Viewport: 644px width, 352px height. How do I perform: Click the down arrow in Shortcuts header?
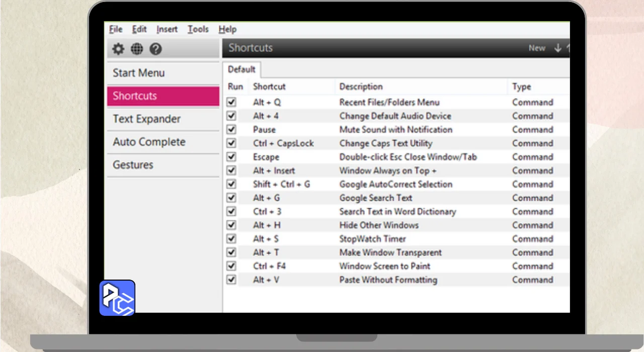click(557, 48)
